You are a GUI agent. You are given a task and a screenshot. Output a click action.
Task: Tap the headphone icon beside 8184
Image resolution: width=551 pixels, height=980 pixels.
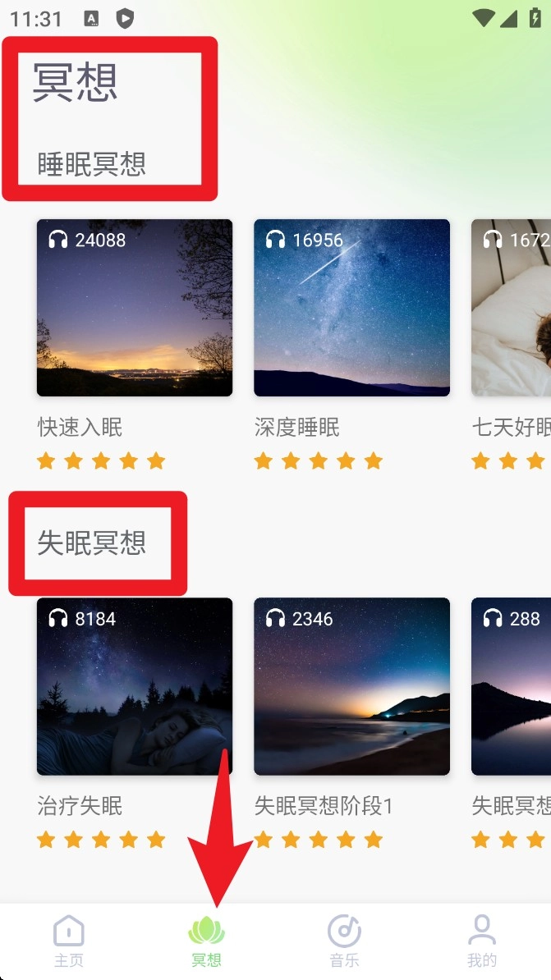[58, 618]
